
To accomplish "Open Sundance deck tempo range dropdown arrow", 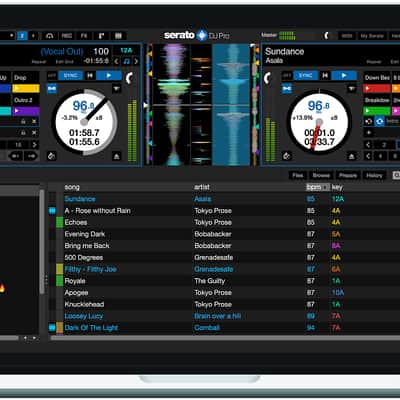I will pos(351,89).
